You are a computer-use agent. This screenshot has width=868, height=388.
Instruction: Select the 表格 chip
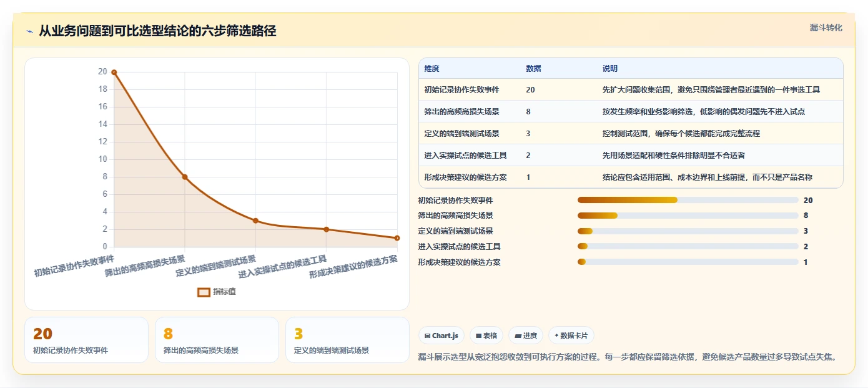tap(486, 336)
